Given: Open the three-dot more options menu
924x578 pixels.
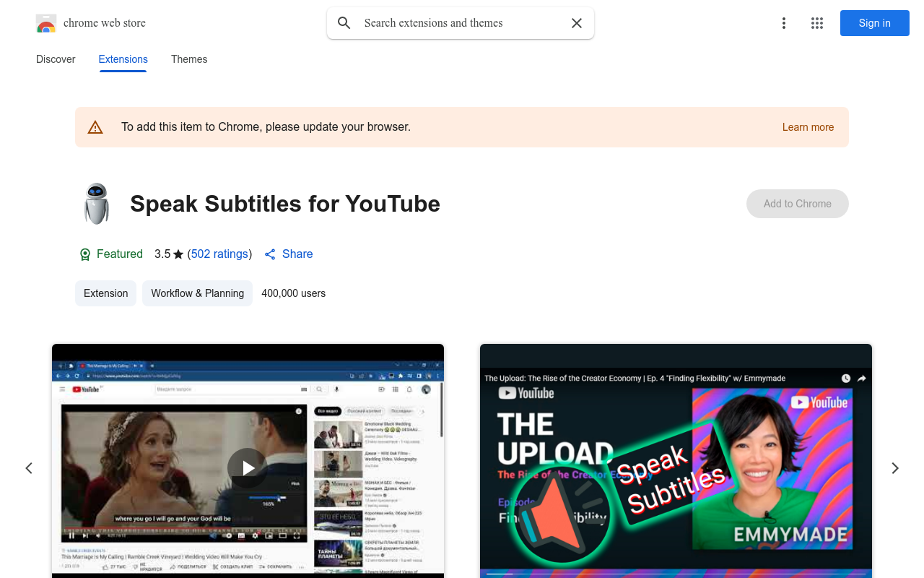Looking at the screenshot, I should [x=784, y=23].
